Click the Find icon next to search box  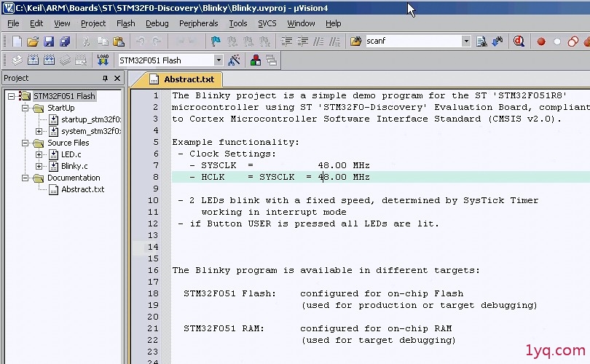point(481,41)
